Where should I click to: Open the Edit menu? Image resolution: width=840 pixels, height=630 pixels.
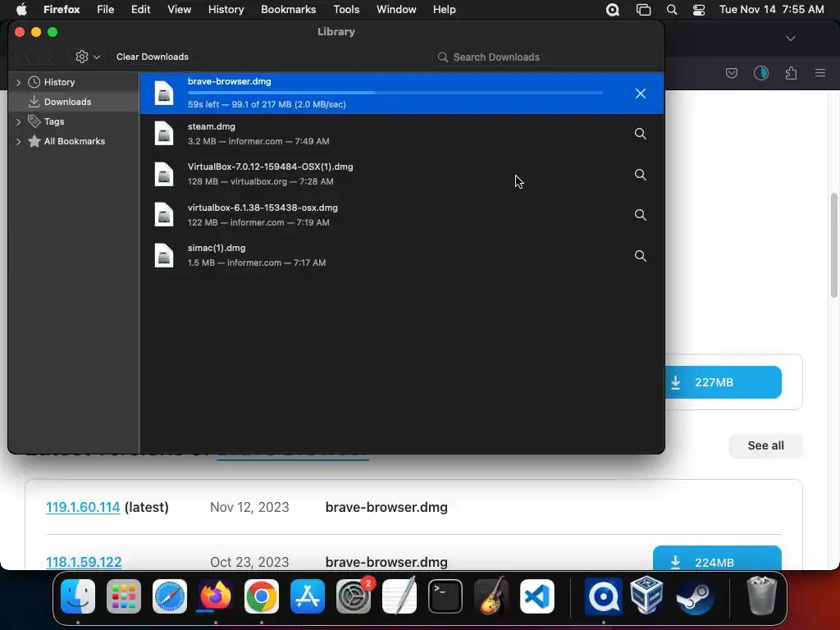coord(141,10)
